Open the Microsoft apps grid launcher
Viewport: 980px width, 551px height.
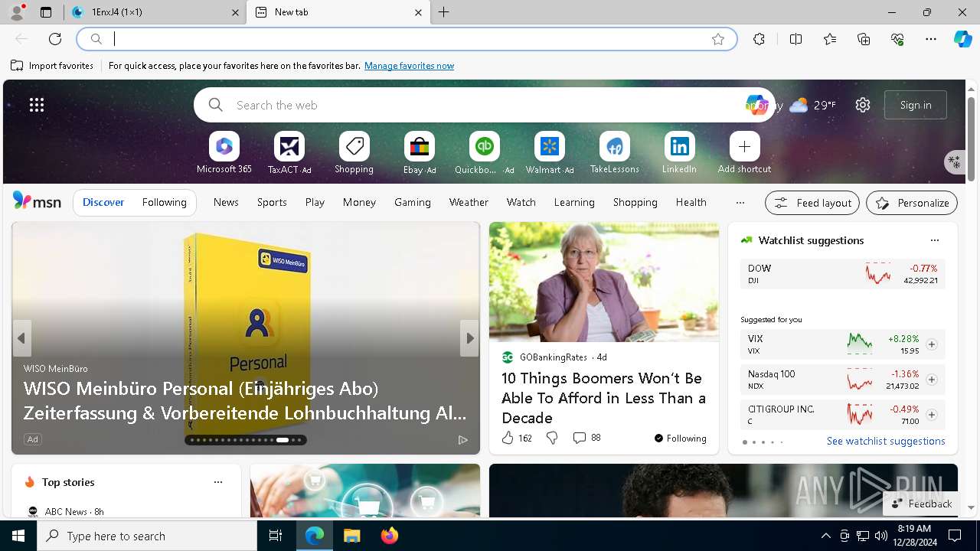click(x=37, y=105)
